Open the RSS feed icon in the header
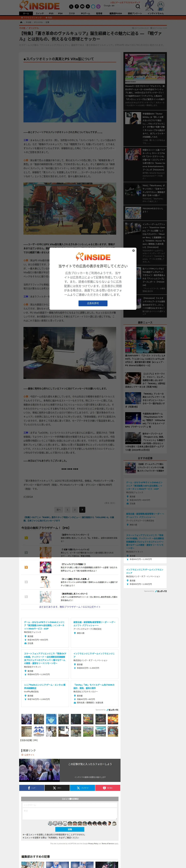Screen dimensions: 186x868 point(87,6)
